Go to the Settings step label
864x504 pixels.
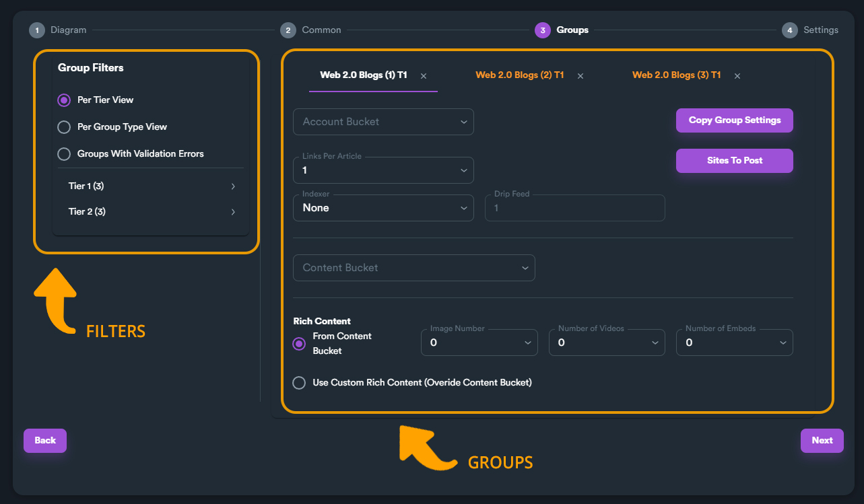(x=821, y=30)
